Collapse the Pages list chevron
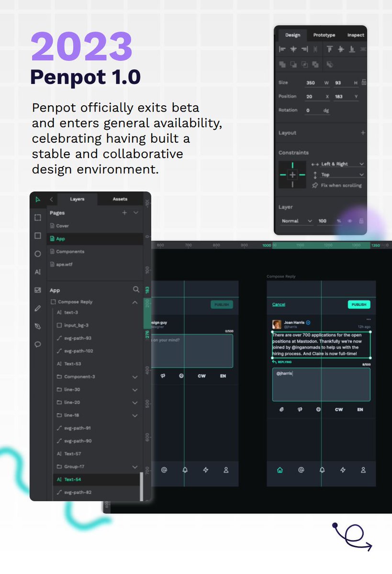392x574 pixels. click(x=136, y=213)
